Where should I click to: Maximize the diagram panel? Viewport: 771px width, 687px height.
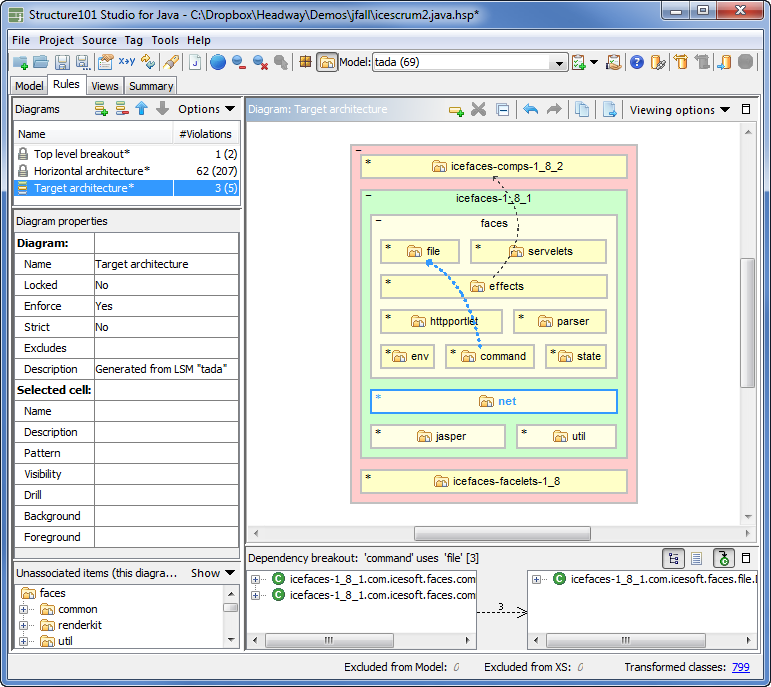[x=746, y=109]
